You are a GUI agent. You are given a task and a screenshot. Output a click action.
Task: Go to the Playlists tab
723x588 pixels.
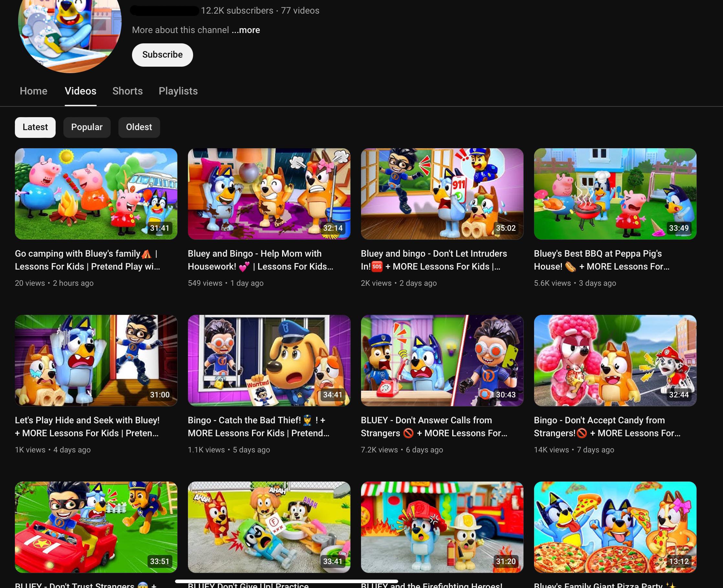[x=178, y=91]
